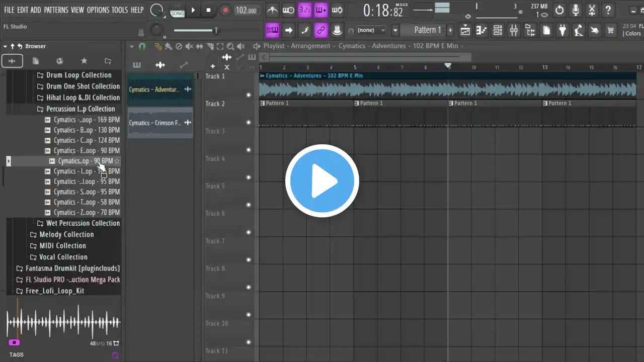Click the microphone recording icon
Screen dimensions: 644x362
[576, 10]
